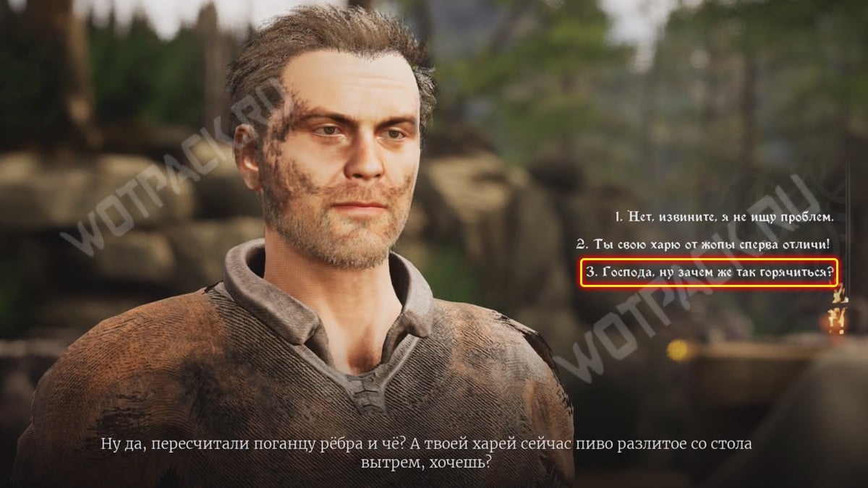Pick highlighted reply 'Господа, ну зачем же так горячиться?'

709,273
